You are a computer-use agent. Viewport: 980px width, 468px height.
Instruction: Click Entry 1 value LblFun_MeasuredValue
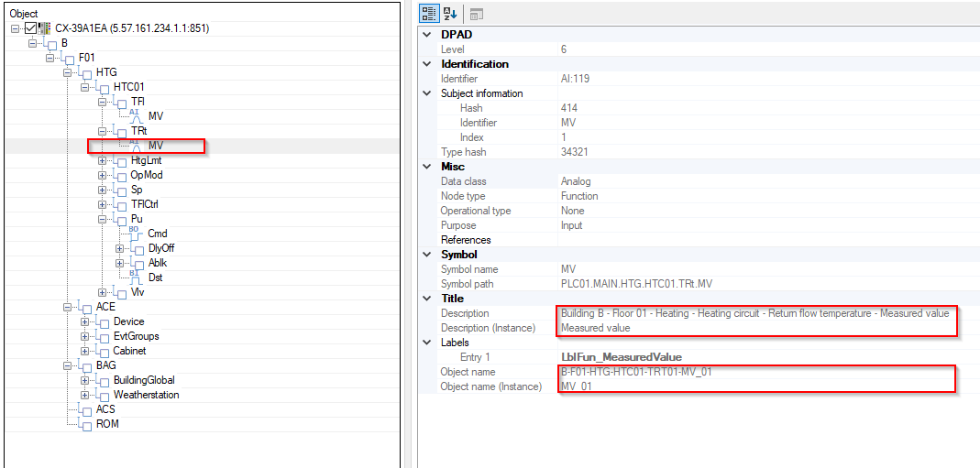[x=622, y=357]
